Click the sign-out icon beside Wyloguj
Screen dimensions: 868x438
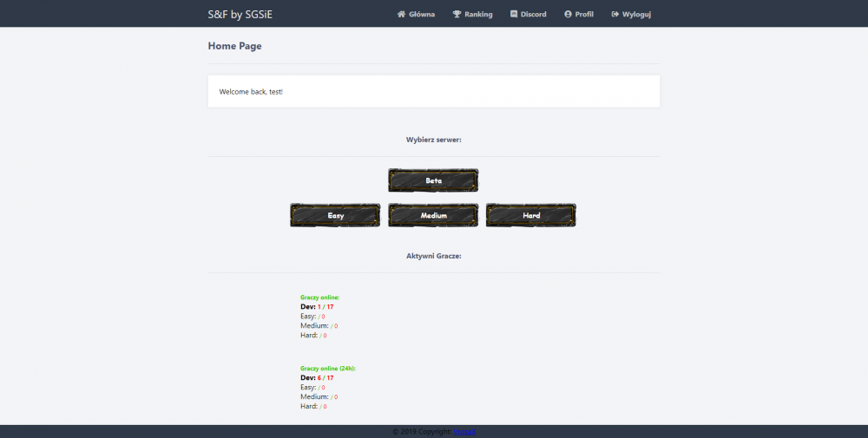(x=615, y=15)
